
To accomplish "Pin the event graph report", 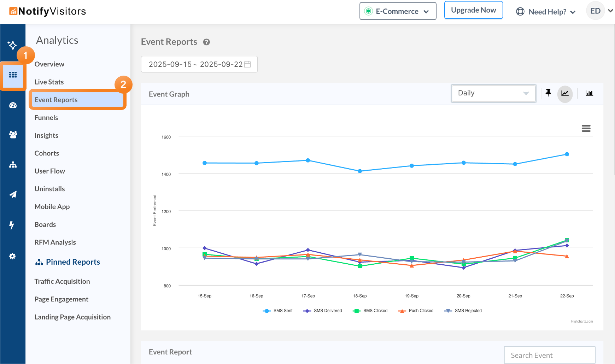I will 548,93.
